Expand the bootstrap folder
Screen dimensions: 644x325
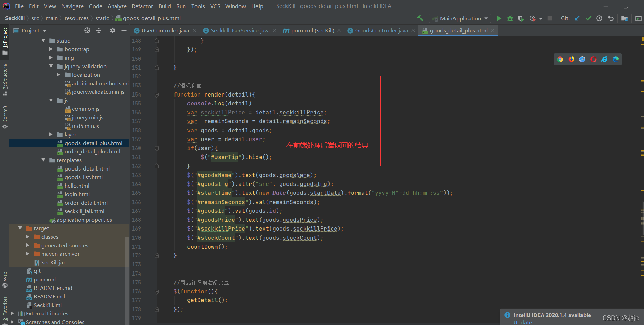coord(51,49)
